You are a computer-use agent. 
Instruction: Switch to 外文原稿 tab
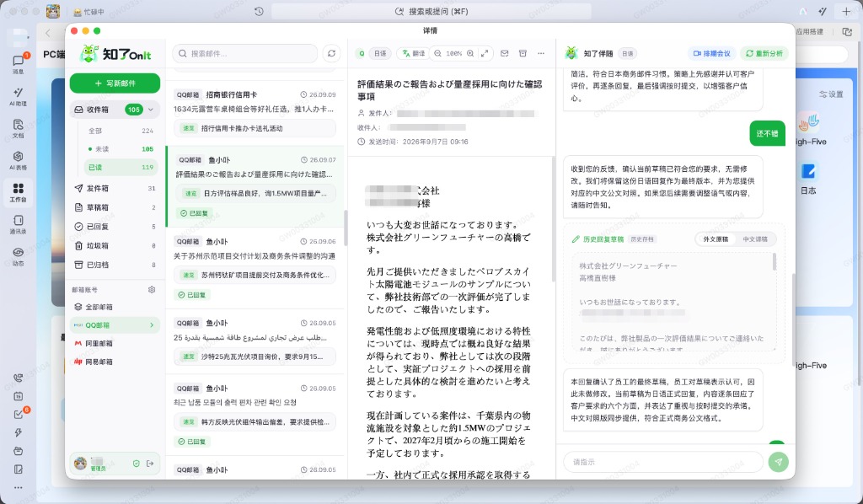click(x=716, y=239)
